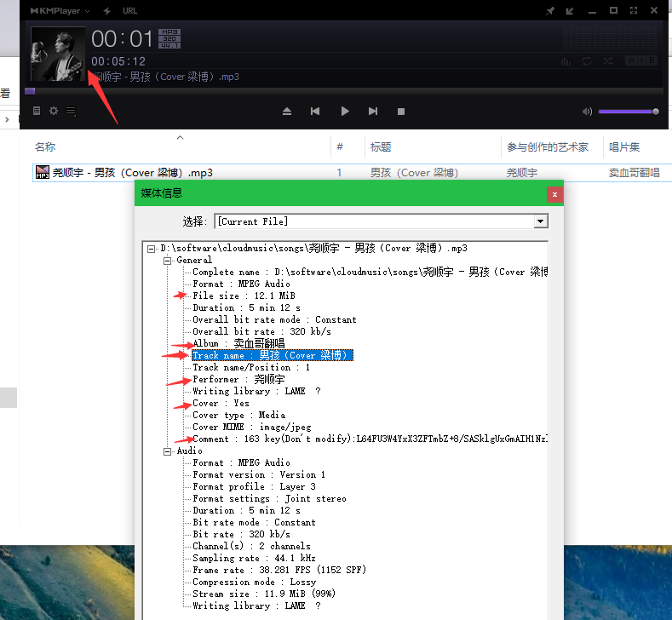Select Sampling rate : 44.1 kHz row
This screenshot has height=620, width=672.
254,558
